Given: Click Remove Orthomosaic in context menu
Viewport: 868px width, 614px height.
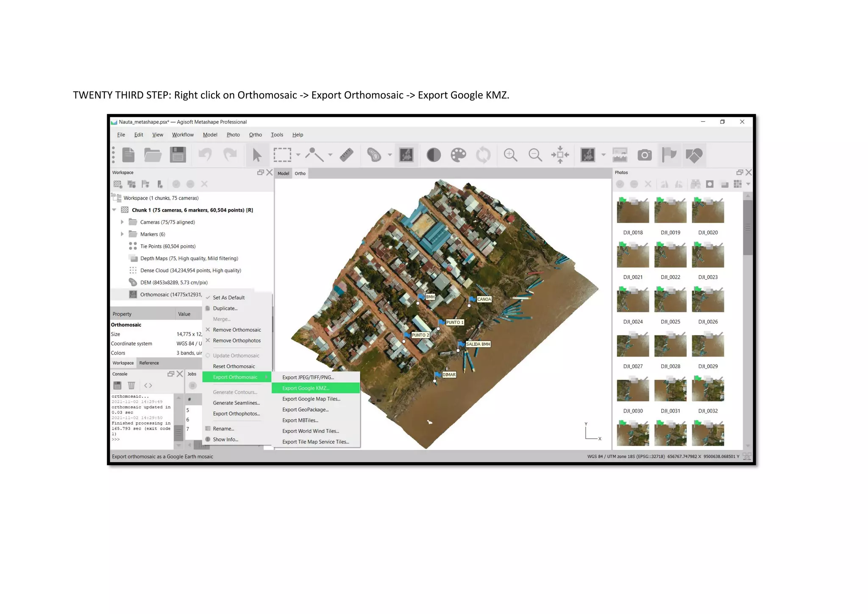Looking at the screenshot, I should (237, 330).
